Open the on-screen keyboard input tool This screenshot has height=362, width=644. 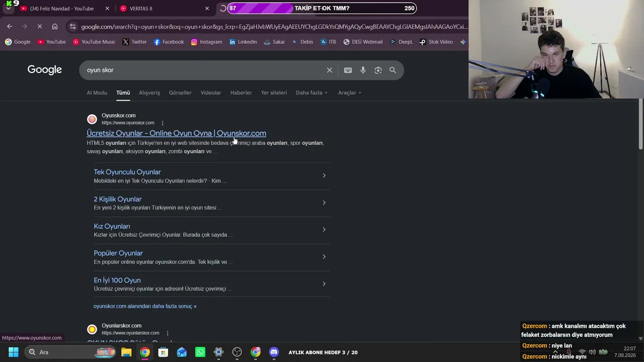(x=348, y=70)
